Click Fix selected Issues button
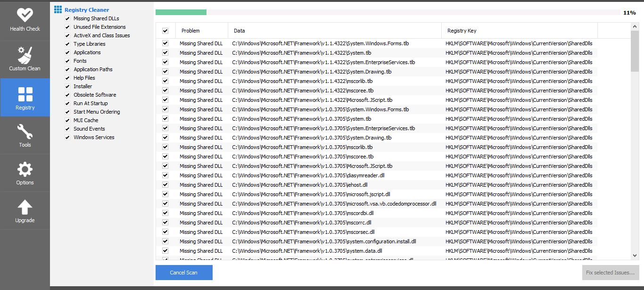644x290 pixels. (x=610, y=273)
